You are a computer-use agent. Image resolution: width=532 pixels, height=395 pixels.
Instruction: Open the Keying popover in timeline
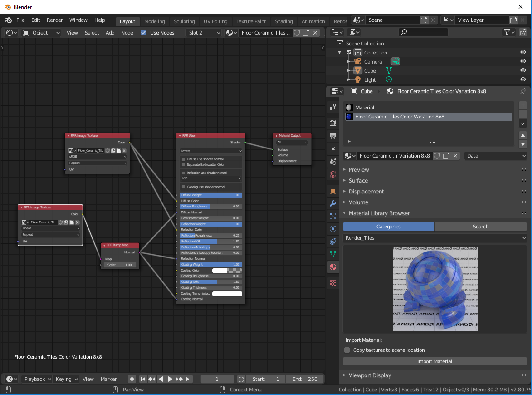(67, 379)
